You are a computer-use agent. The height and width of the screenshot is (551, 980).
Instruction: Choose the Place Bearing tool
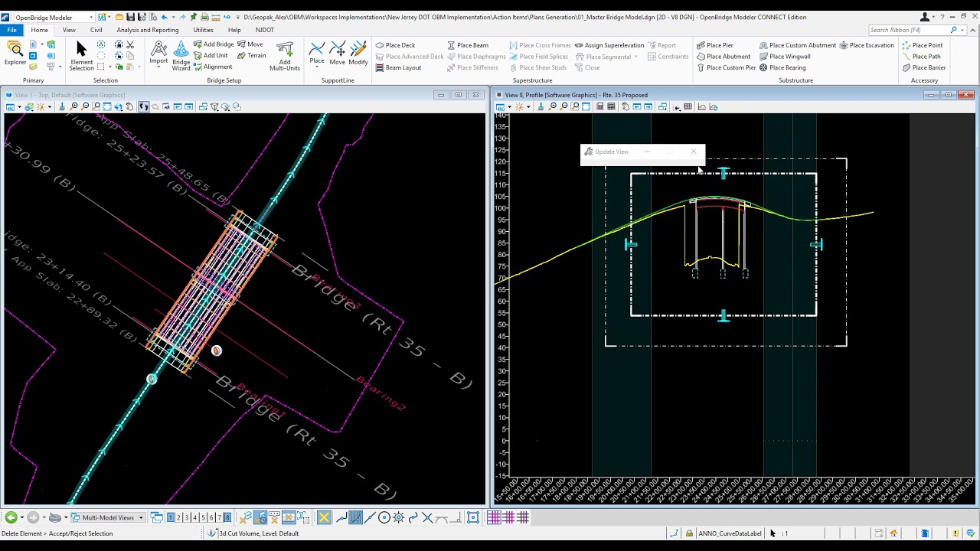[782, 67]
